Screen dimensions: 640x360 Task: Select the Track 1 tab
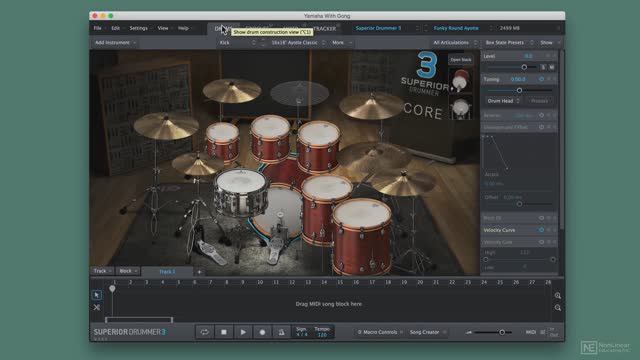point(167,271)
